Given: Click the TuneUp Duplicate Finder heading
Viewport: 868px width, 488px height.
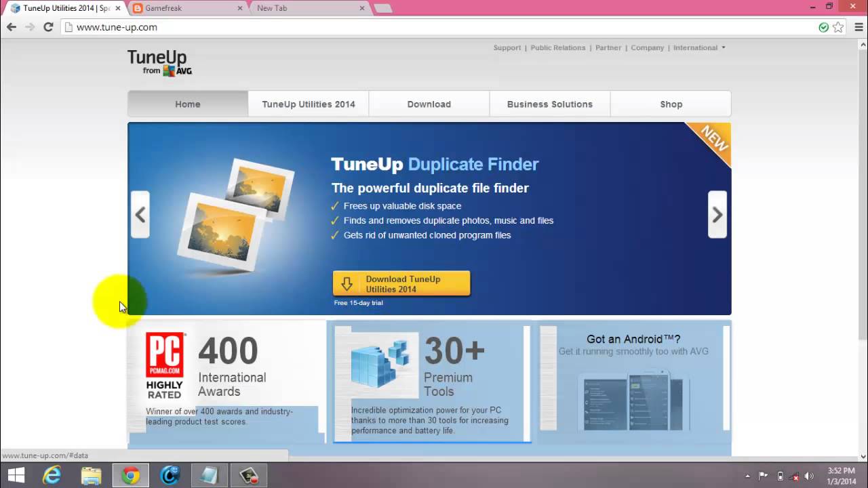Looking at the screenshot, I should pos(435,164).
